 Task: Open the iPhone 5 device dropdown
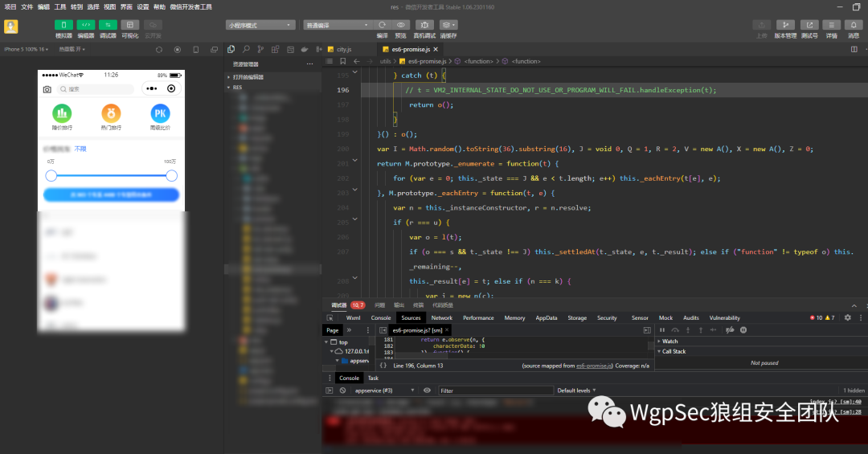26,49
